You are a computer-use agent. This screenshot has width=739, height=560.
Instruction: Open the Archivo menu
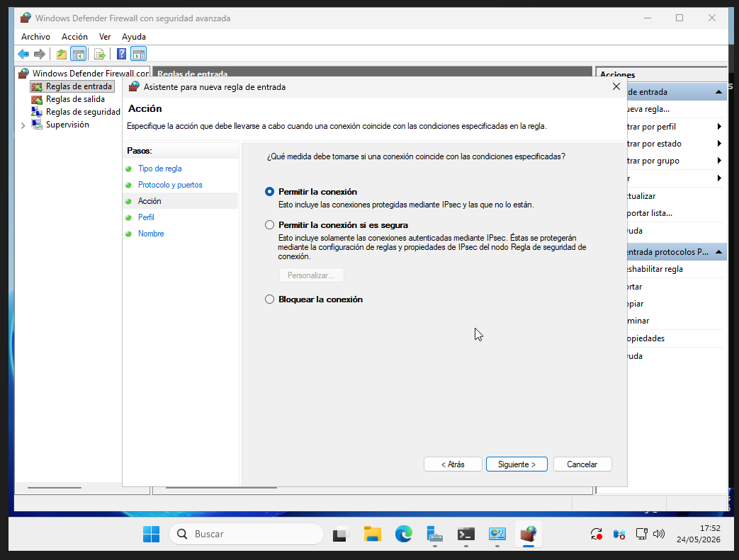click(x=36, y=37)
